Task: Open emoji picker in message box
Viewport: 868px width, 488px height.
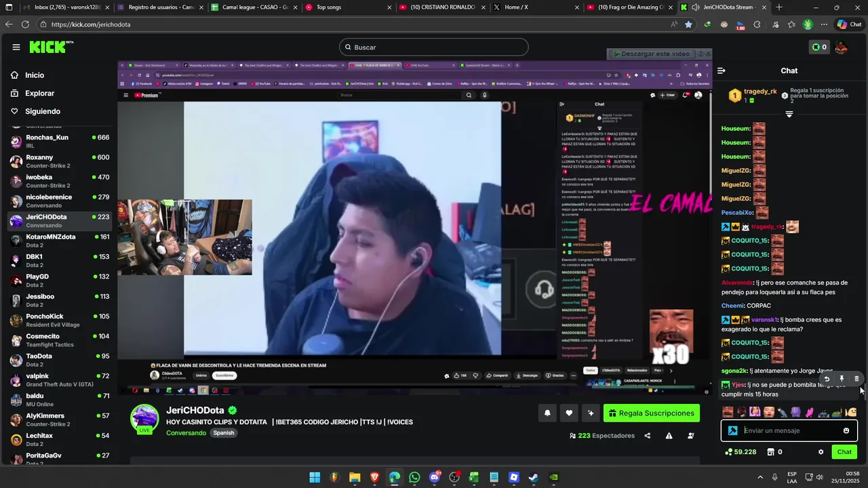Action: 846,430
